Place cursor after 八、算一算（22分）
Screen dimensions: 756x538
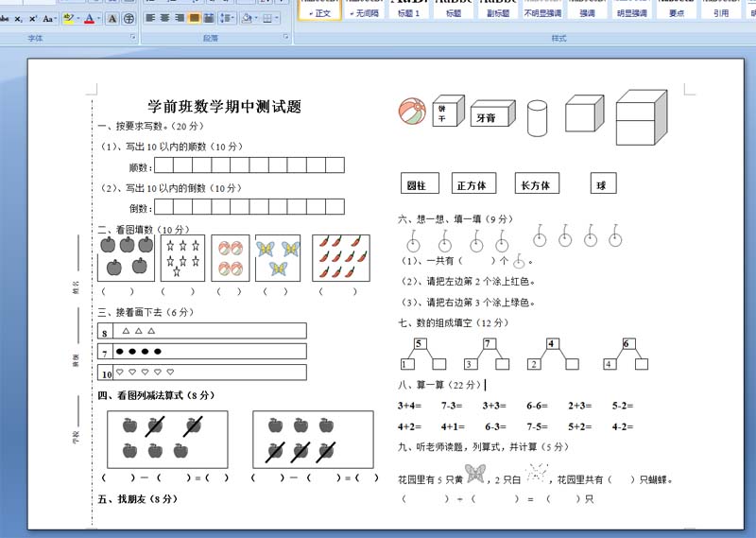[x=484, y=385]
